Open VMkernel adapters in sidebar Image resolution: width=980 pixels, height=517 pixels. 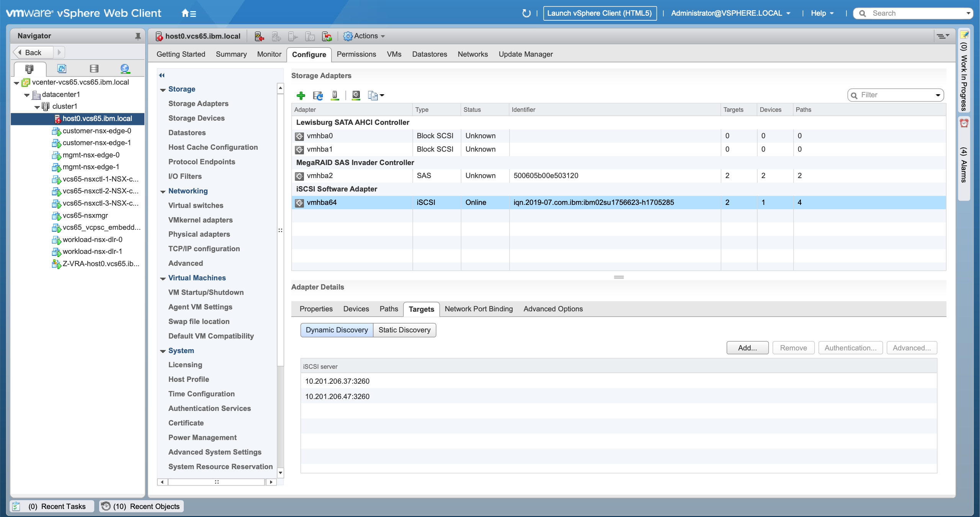(200, 220)
